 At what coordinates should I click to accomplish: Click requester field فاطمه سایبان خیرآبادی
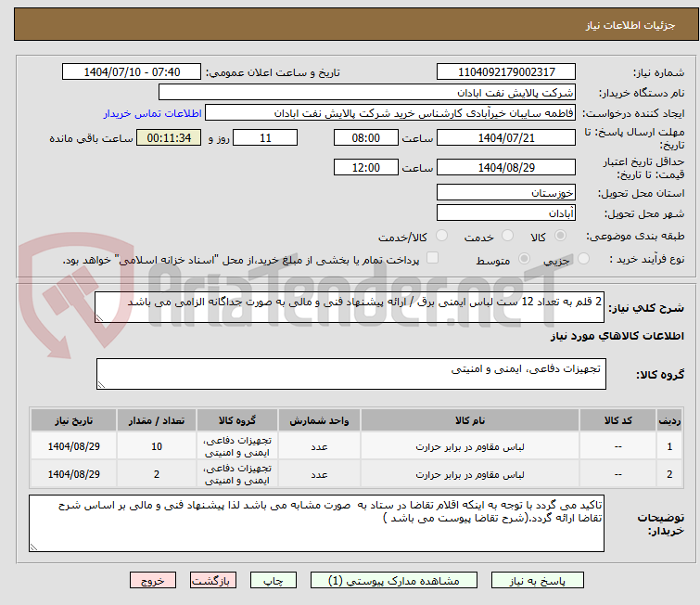[x=390, y=113]
